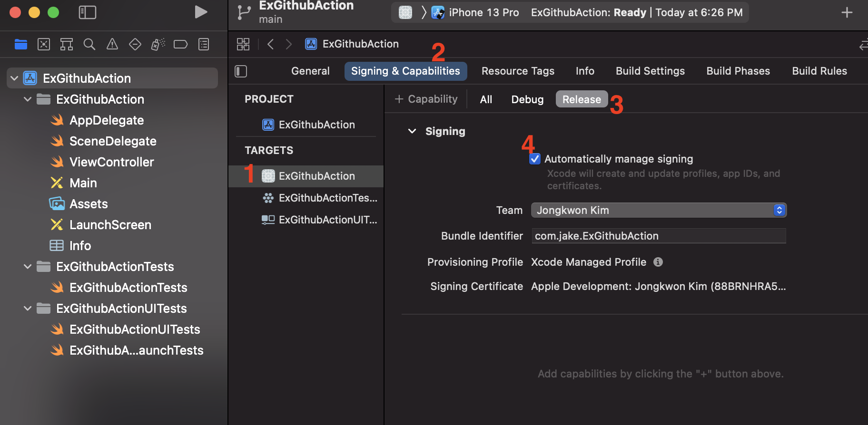Open the Issue navigator warning icon
Image resolution: width=868 pixels, height=425 pixels.
coord(112,45)
